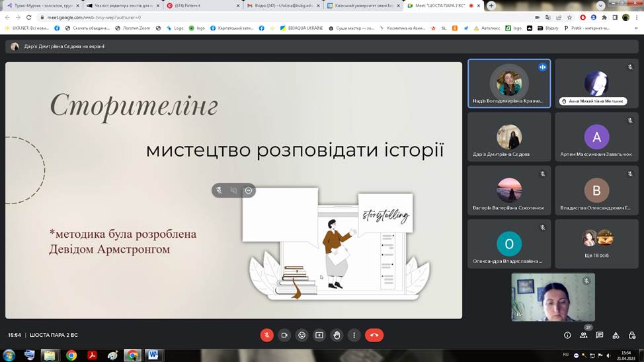Open Word from the Windows taskbar
644x362 pixels.
pyautogui.click(x=153, y=355)
